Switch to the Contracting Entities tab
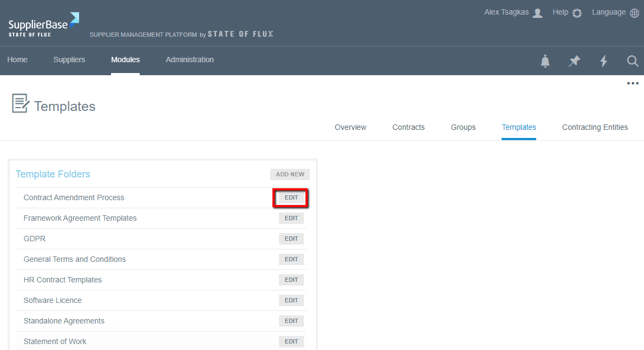Viewport: 644px width, 350px height. [595, 128]
